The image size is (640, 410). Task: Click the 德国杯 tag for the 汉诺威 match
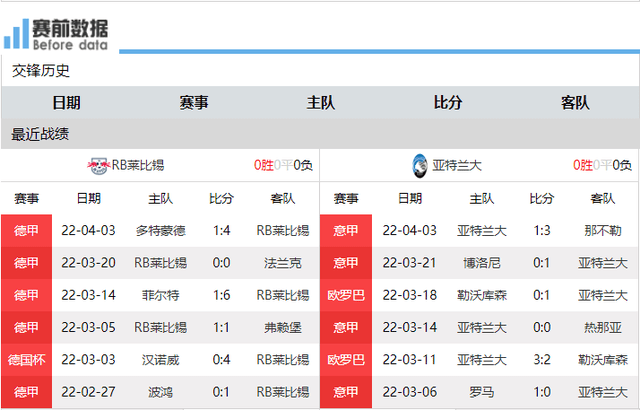tap(27, 360)
